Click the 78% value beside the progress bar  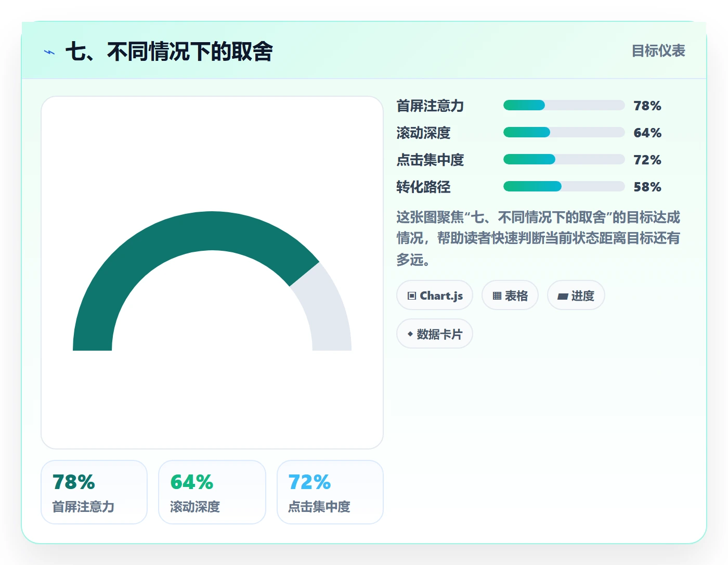pos(647,106)
